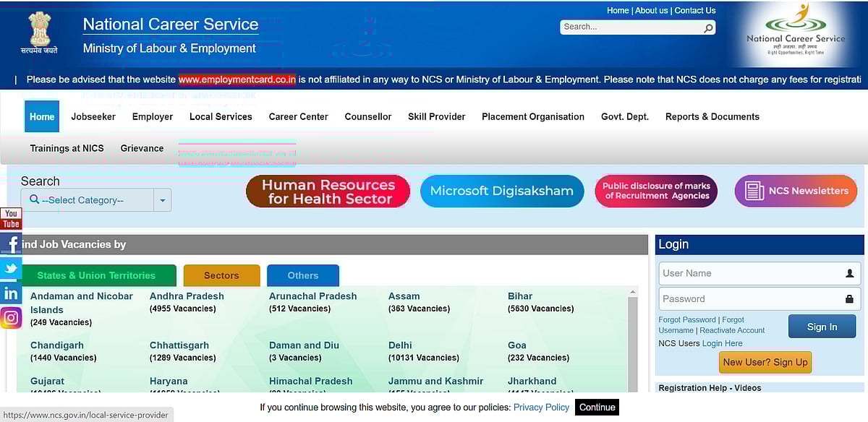Open the YouTube social icon

click(11, 218)
